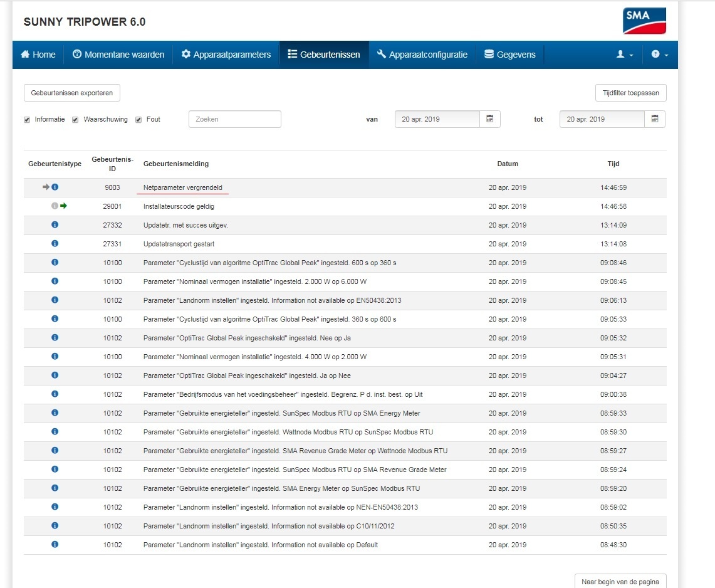
Task: Click the Gegevens database icon
Action: pyautogui.click(x=489, y=54)
